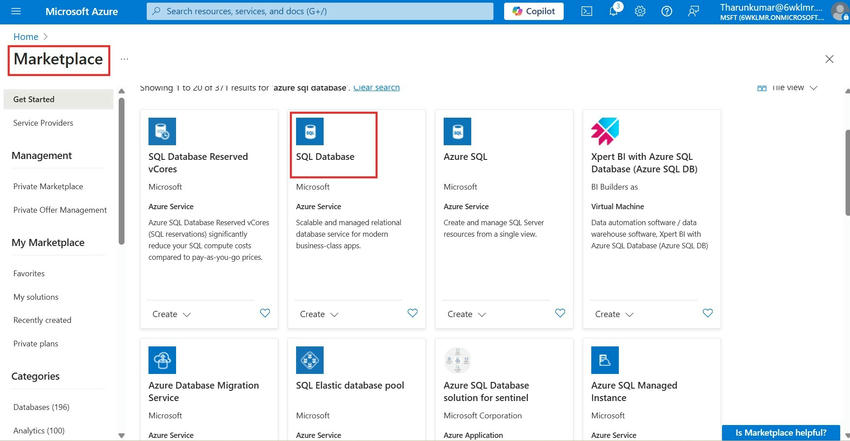Expand Create dropdown on SQL Database Reserved vCores

[x=171, y=314]
